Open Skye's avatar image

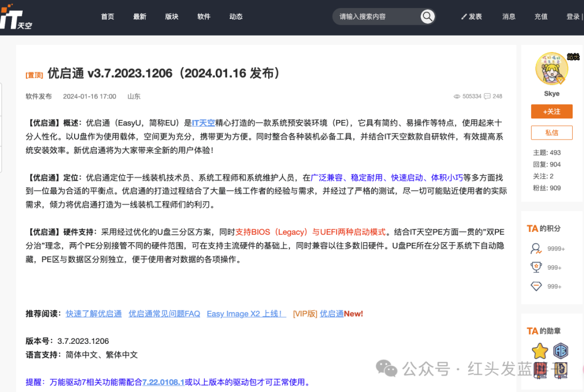552,69
